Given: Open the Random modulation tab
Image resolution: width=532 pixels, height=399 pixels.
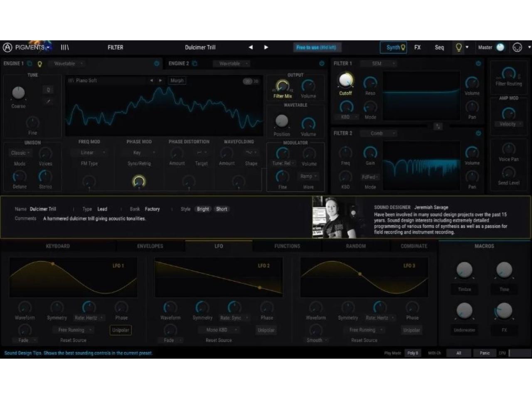Looking at the screenshot, I should tap(356, 246).
